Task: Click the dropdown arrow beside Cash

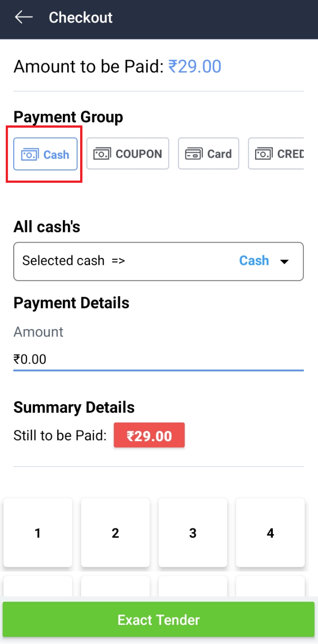Action: pyautogui.click(x=284, y=261)
